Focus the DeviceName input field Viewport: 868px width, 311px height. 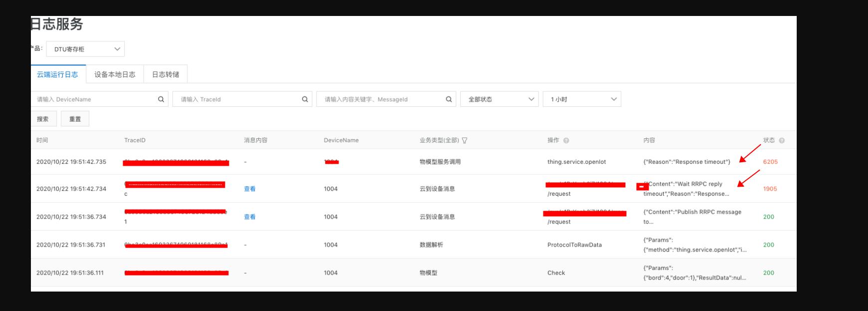99,99
